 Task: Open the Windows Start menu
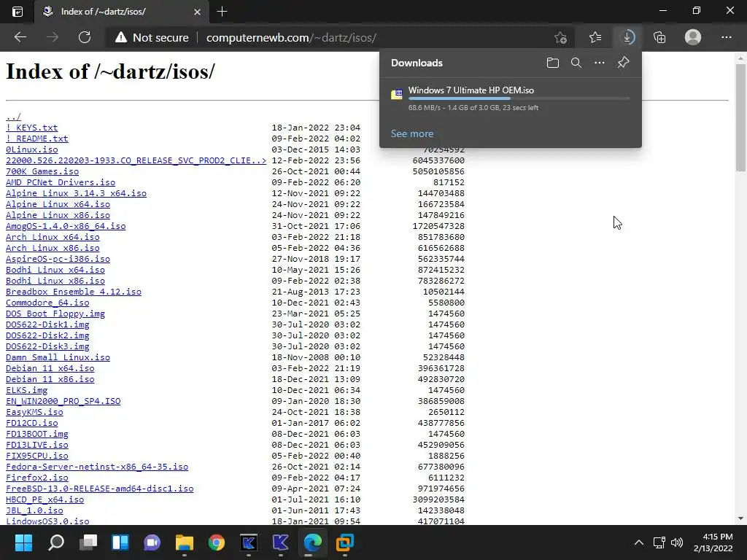[x=23, y=542]
